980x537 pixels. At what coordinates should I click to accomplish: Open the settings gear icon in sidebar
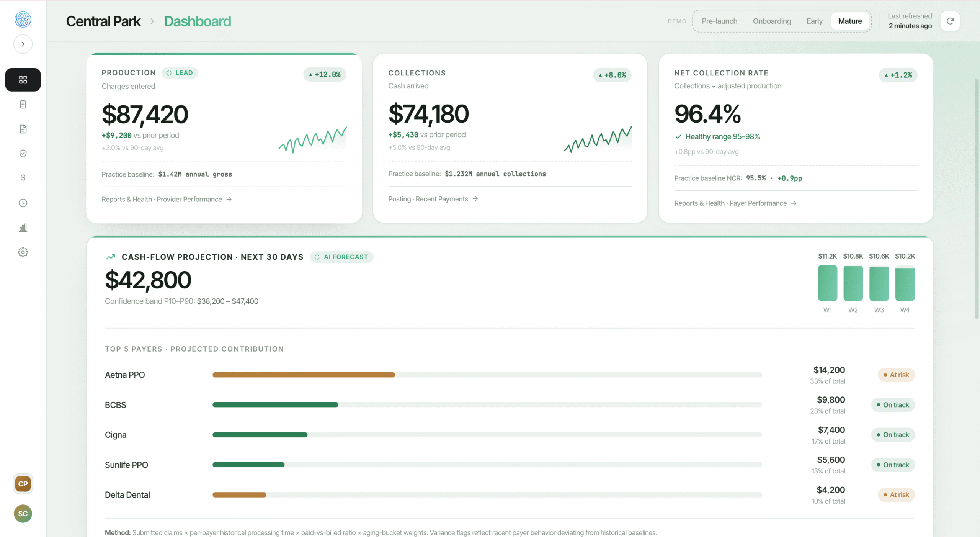(x=23, y=252)
